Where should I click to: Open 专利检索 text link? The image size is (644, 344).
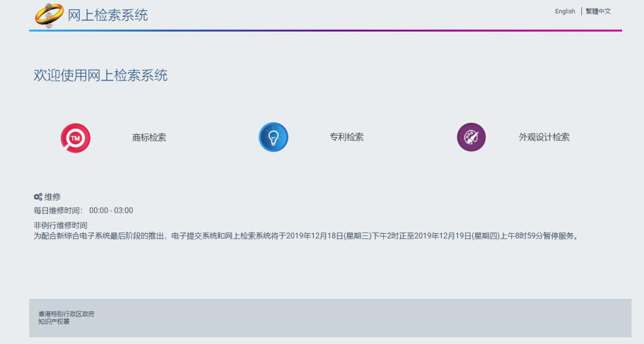pyautogui.click(x=346, y=137)
